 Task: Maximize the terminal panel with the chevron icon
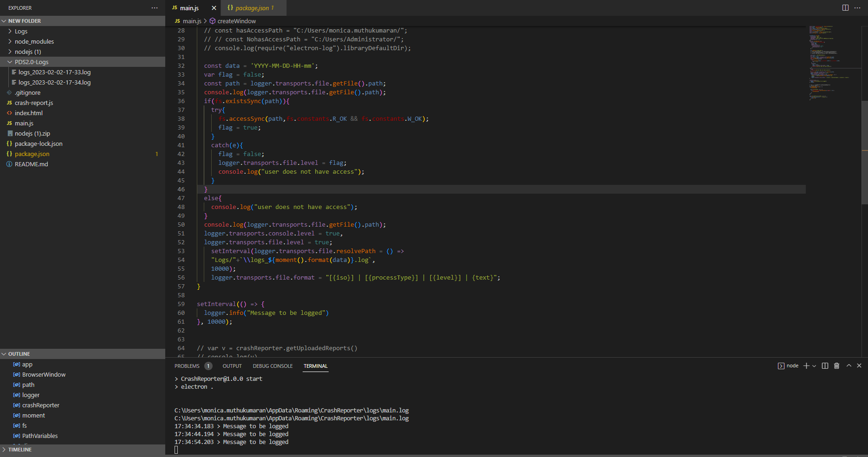pyautogui.click(x=848, y=366)
